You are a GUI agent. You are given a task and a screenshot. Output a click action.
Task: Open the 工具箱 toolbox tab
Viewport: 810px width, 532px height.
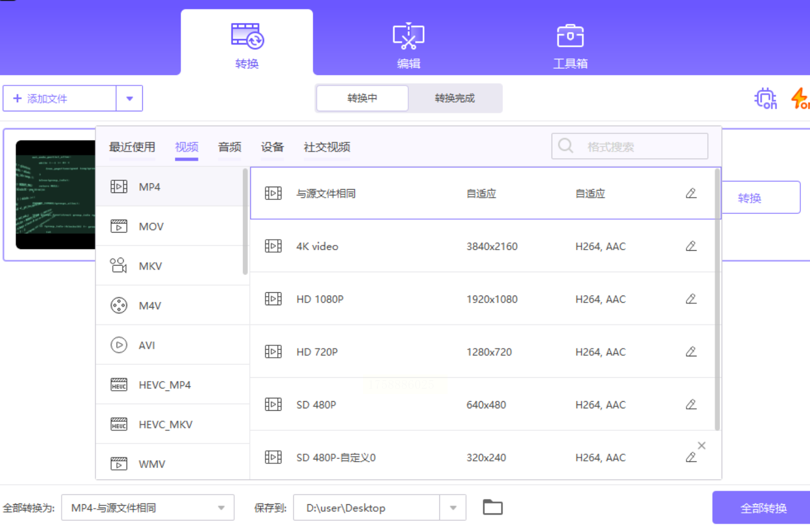(x=570, y=45)
